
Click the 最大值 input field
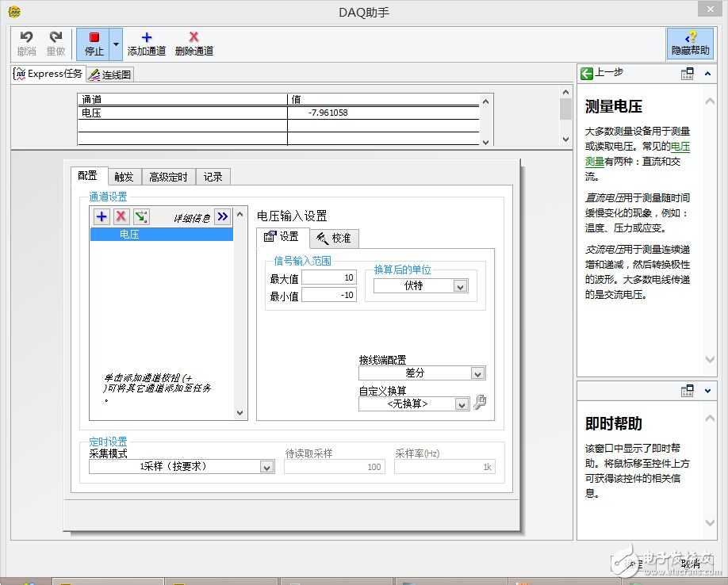329,277
